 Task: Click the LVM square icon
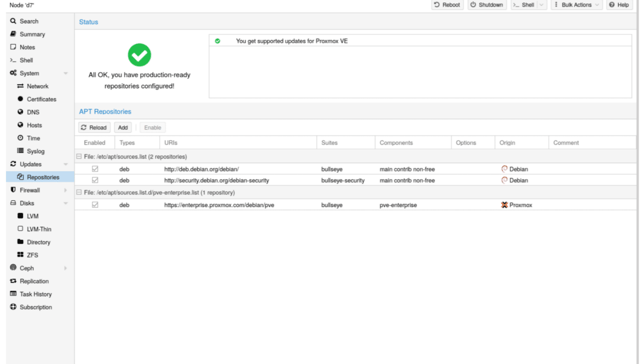pyautogui.click(x=20, y=216)
